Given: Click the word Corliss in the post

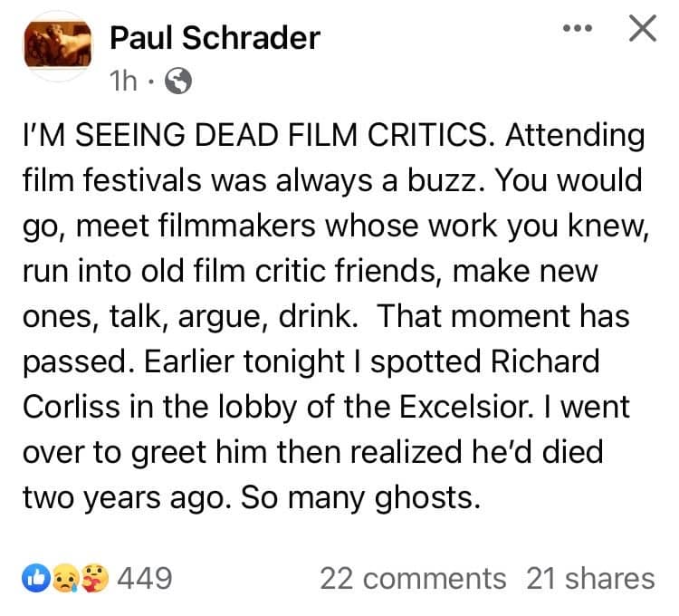Looking at the screenshot, I should [x=72, y=407].
